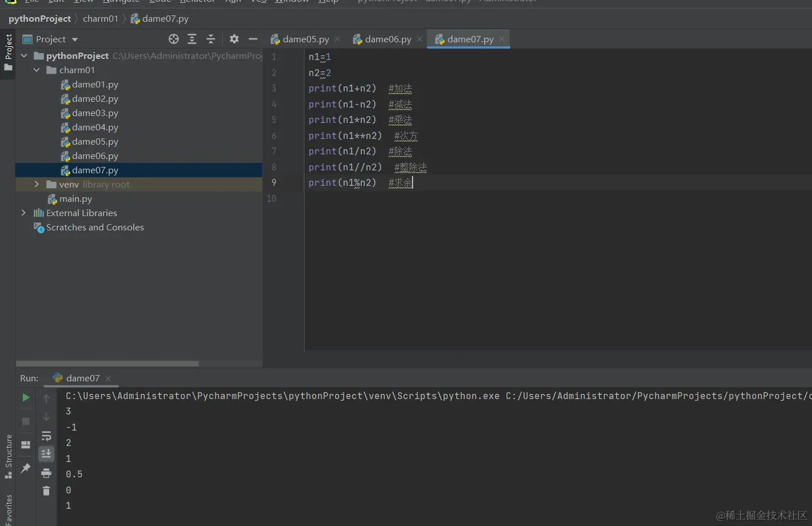The width and height of the screenshot is (812, 526).
Task: Open the Structure sidebar tab
Action: [x=8, y=456]
